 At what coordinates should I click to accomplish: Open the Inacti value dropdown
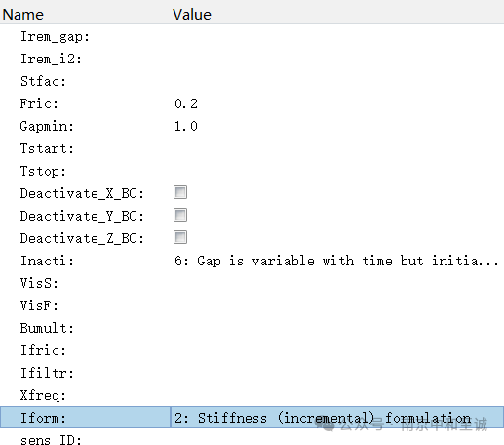[x=337, y=261]
